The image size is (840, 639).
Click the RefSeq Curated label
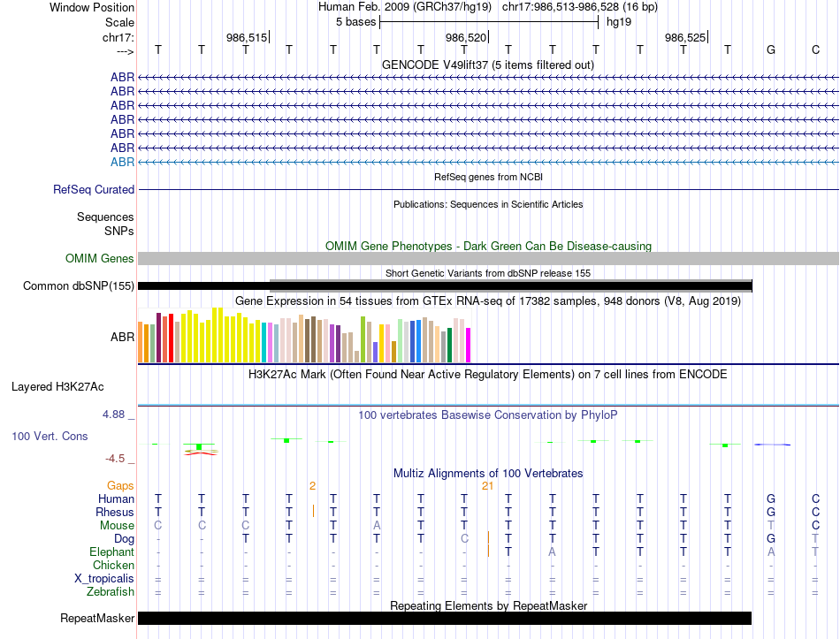click(94, 190)
